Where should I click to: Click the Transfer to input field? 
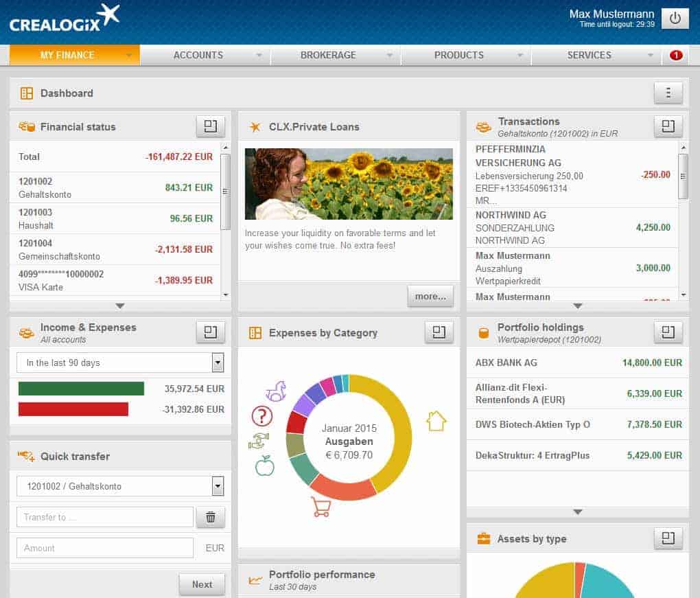(105, 517)
